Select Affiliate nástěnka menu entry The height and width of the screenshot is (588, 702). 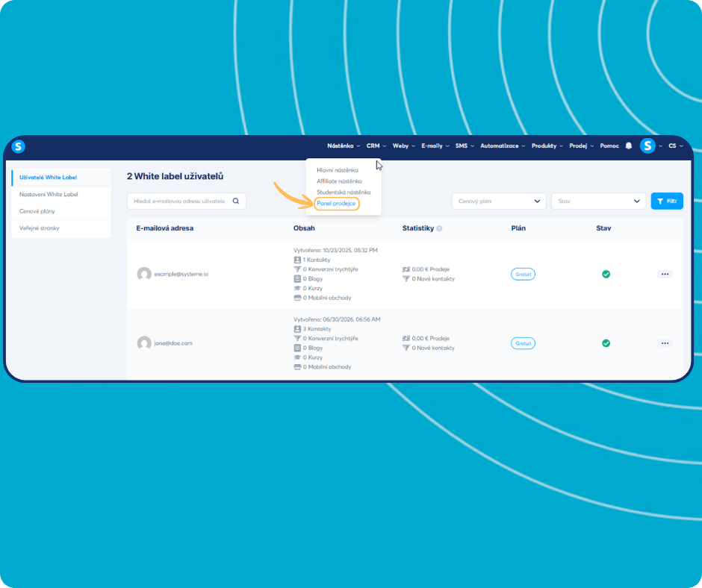click(339, 181)
